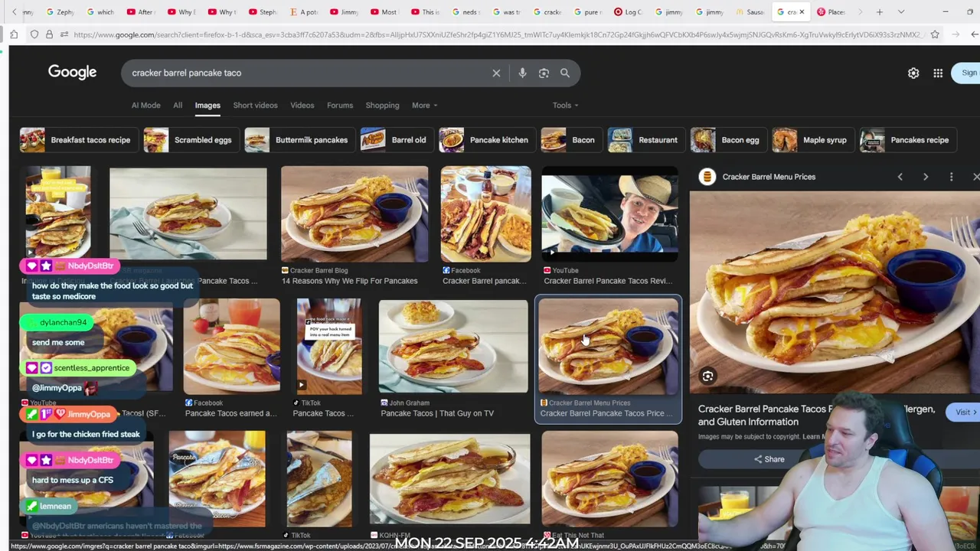Start a voice search with the microphone

pos(522,73)
